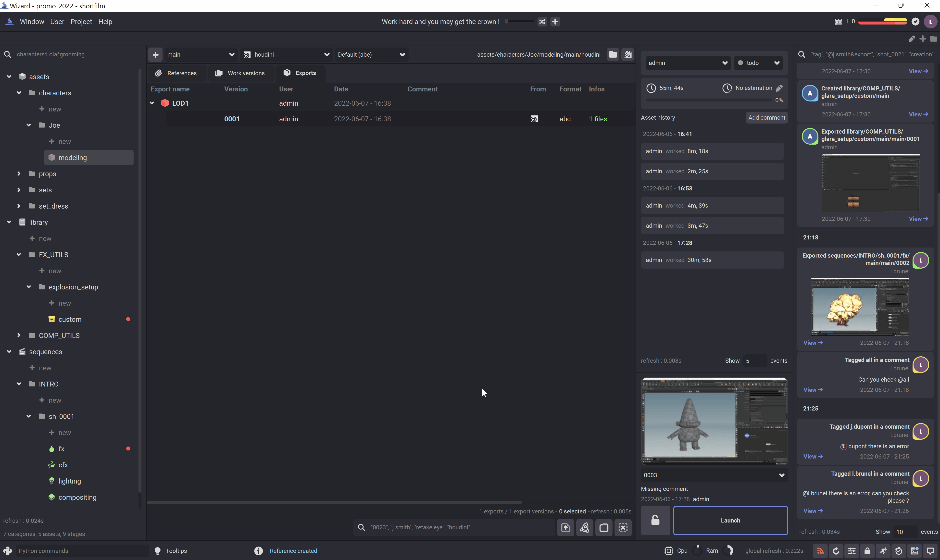Expand the set_dress folder
This screenshot has height=560, width=940.
point(18,206)
